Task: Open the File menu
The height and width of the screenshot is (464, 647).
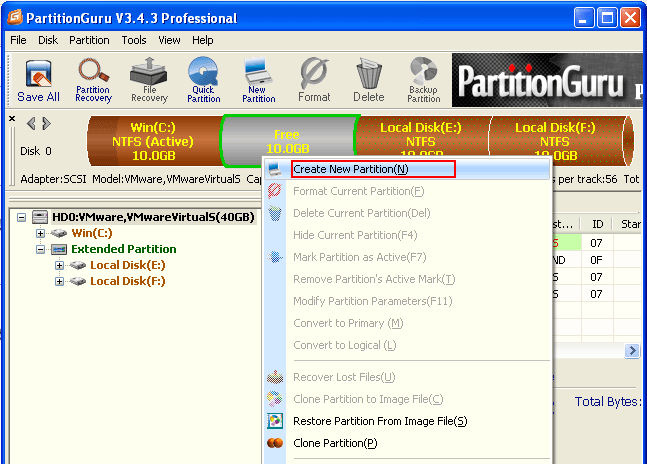Action: tap(18, 40)
